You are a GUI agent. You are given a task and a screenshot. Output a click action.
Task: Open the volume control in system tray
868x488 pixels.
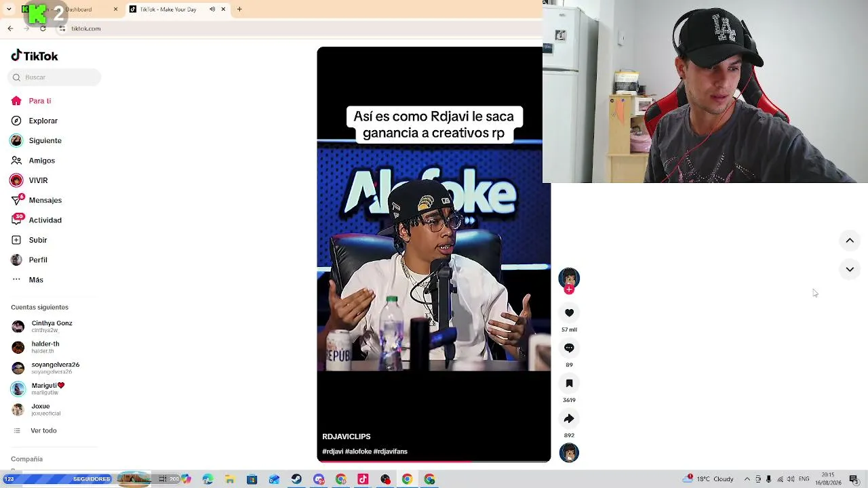tap(791, 479)
